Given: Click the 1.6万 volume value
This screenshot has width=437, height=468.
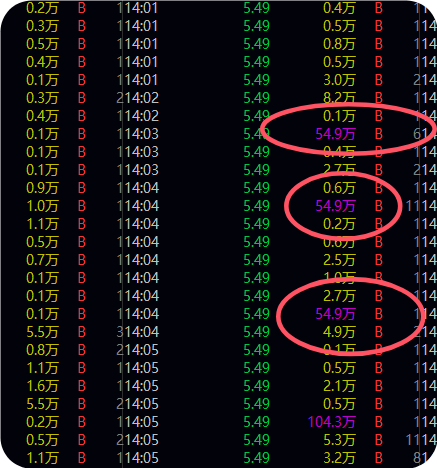Looking at the screenshot, I should pyautogui.click(x=42, y=386).
